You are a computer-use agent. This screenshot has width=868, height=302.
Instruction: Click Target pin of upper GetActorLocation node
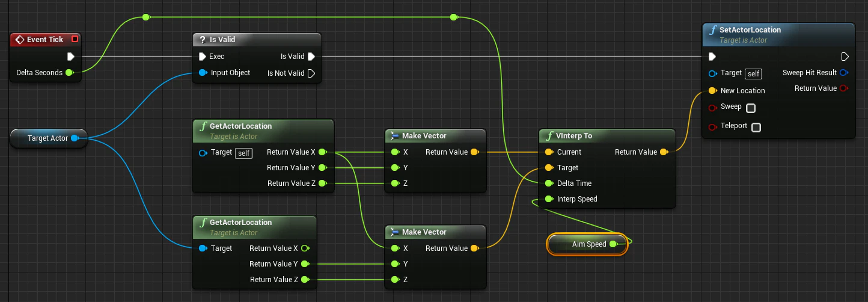[203, 153]
